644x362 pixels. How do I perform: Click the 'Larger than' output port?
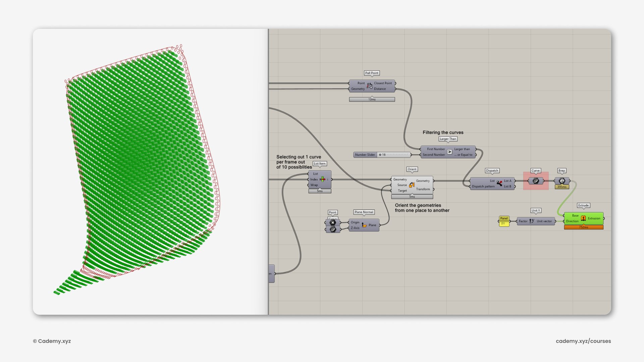click(462, 149)
